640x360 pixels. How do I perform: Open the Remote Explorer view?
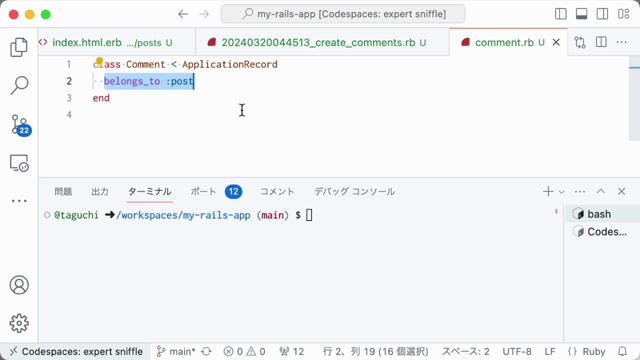click(19, 163)
